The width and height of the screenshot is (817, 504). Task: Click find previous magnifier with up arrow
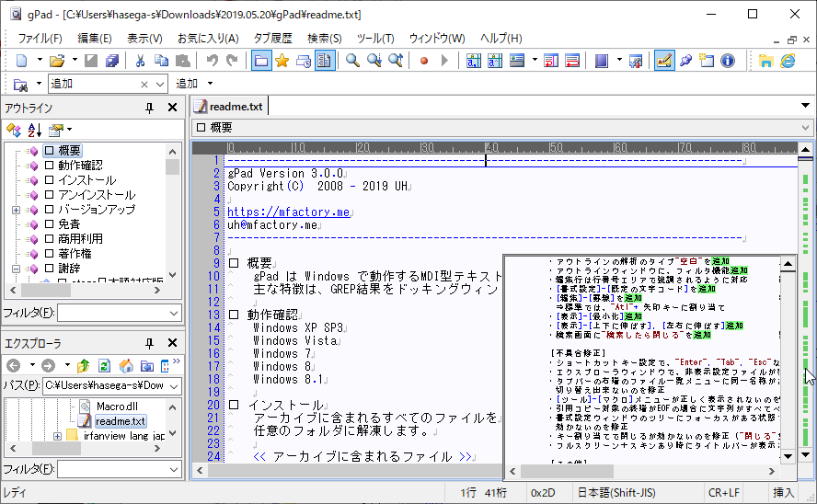coord(396,61)
